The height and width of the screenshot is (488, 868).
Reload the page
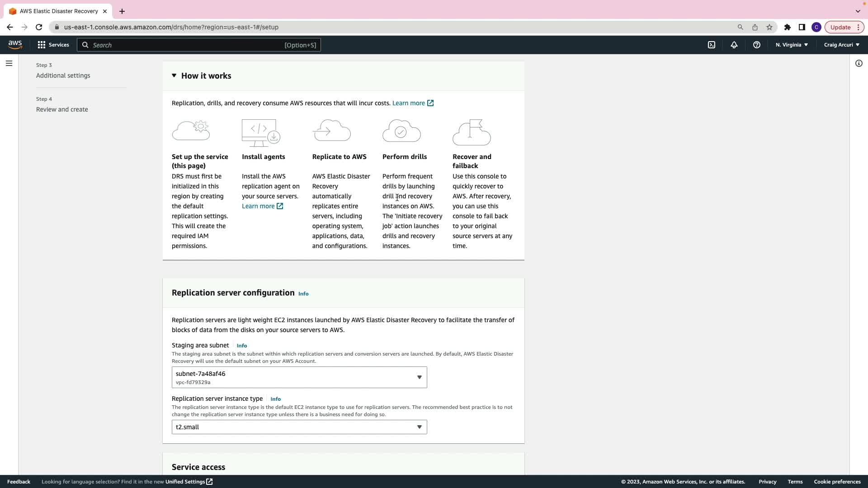(39, 27)
